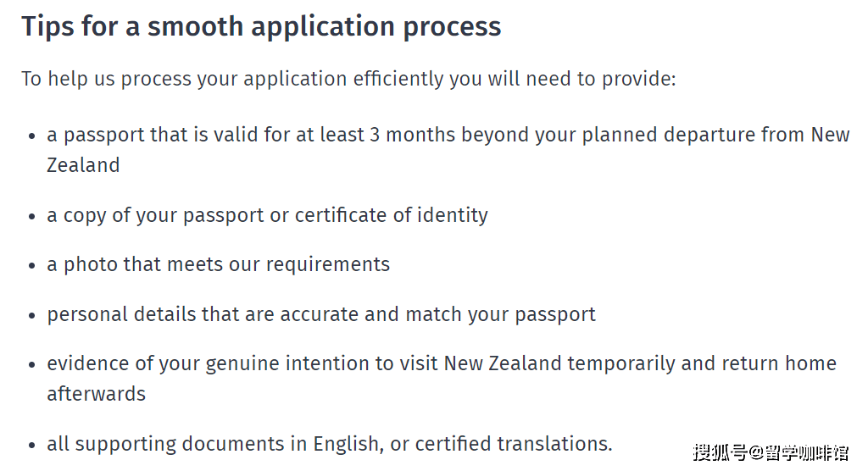
Task: Click the phrase "match your passport"
Action: pyautogui.click(x=500, y=314)
